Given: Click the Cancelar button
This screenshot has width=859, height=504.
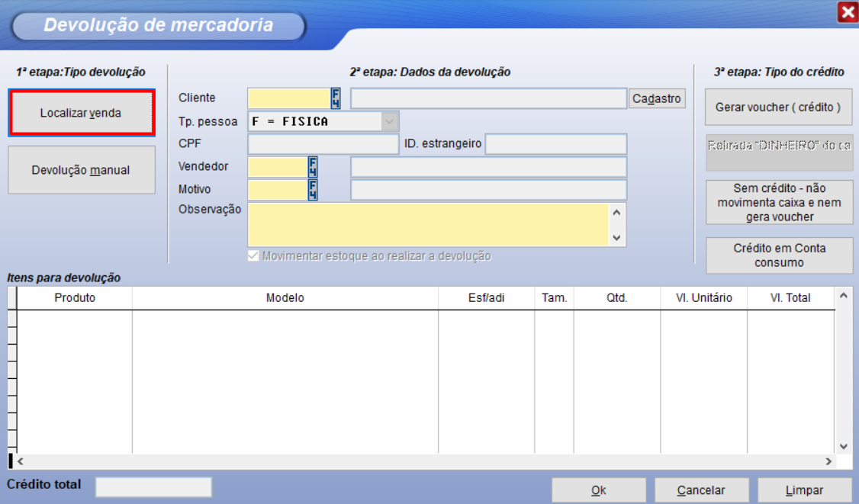Looking at the screenshot, I should (x=701, y=490).
